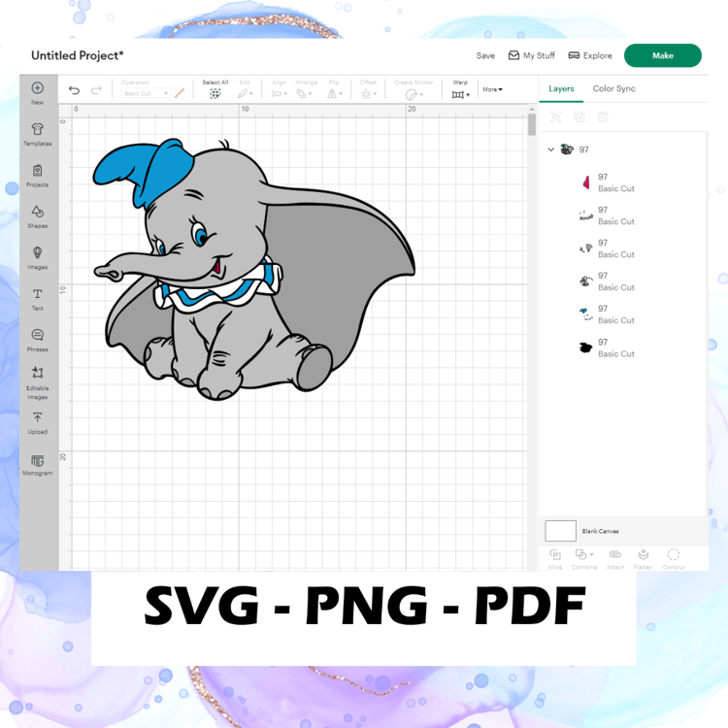Click the Delete trash icon

[603, 117]
